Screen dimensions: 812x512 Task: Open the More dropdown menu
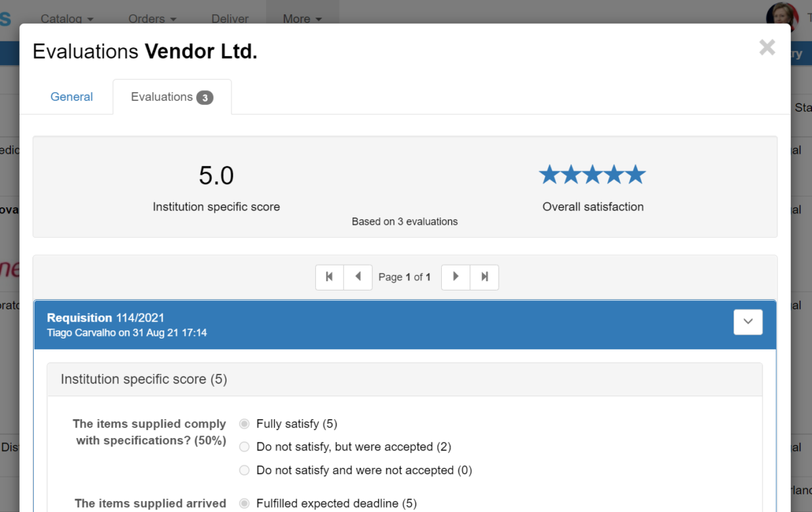pyautogui.click(x=302, y=19)
